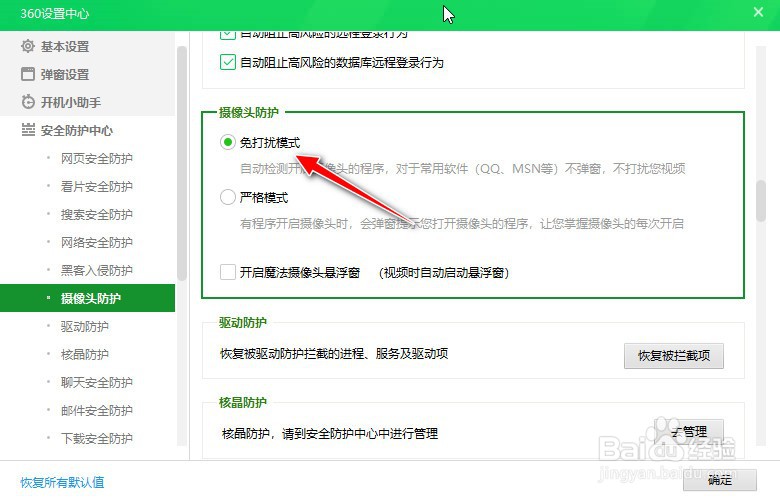Click the 360设置中心 title text
This screenshot has width=780, height=500.
pos(55,13)
